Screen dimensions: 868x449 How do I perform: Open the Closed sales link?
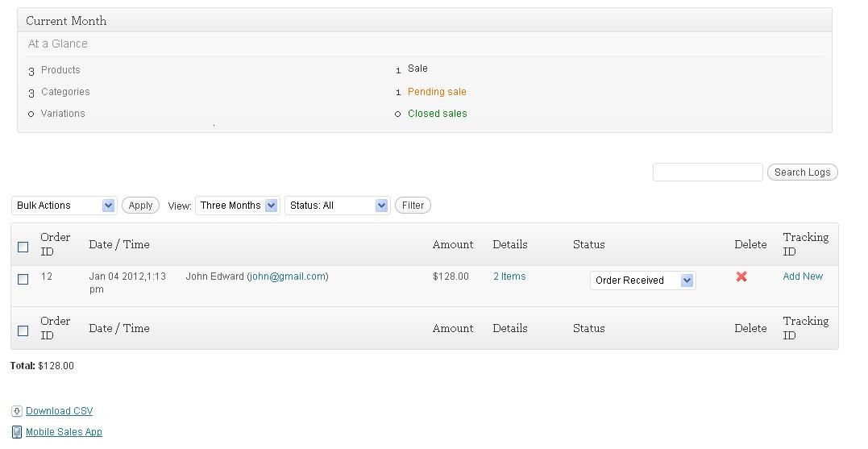[438, 114]
